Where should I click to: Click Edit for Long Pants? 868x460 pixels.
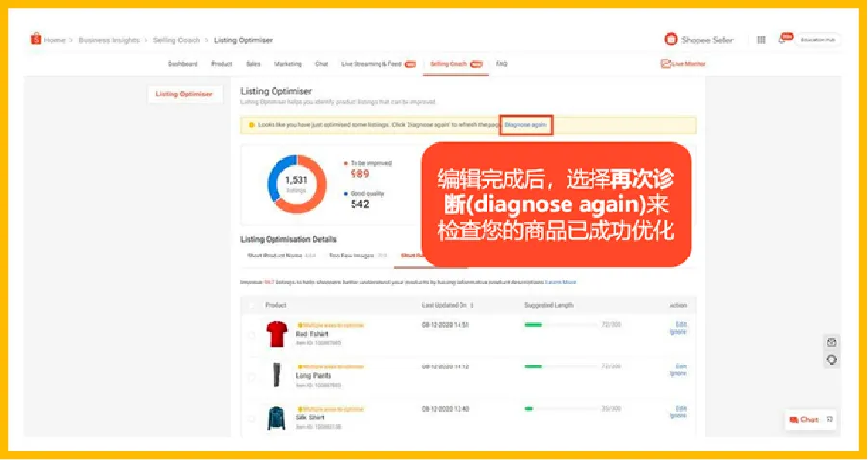pos(681,366)
